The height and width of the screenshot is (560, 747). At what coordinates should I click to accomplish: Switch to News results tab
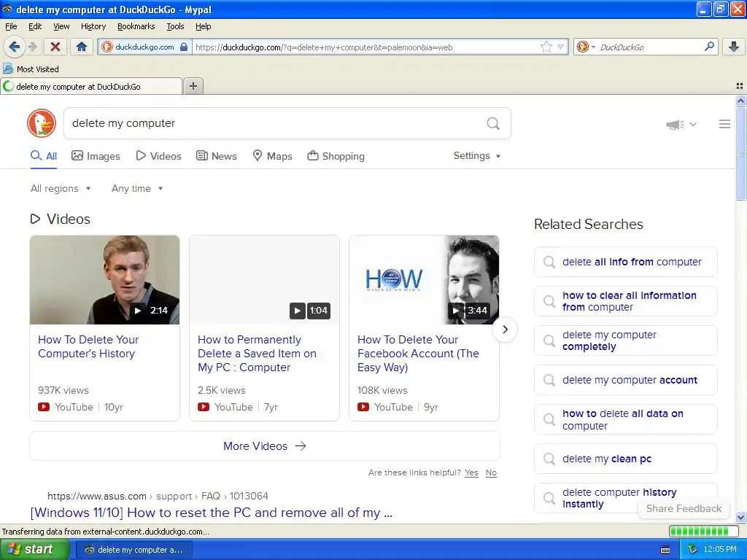[216, 156]
